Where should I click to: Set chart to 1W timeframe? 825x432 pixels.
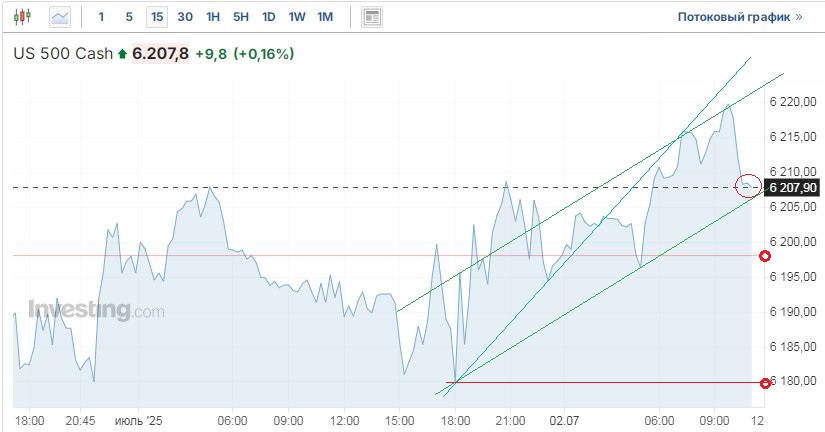(x=297, y=17)
